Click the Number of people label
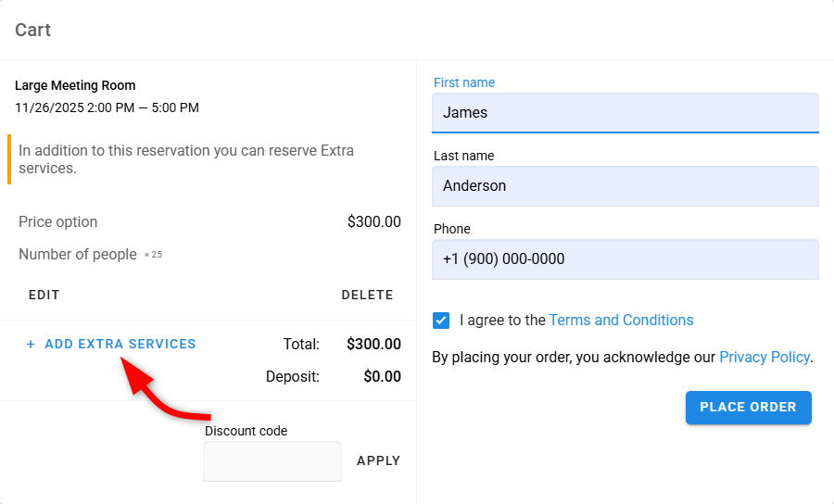The height and width of the screenshot is (504, 834). point(78,255)
